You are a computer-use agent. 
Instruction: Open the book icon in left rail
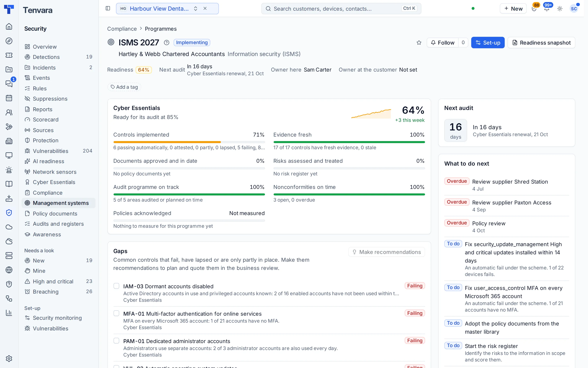[9, 184]
